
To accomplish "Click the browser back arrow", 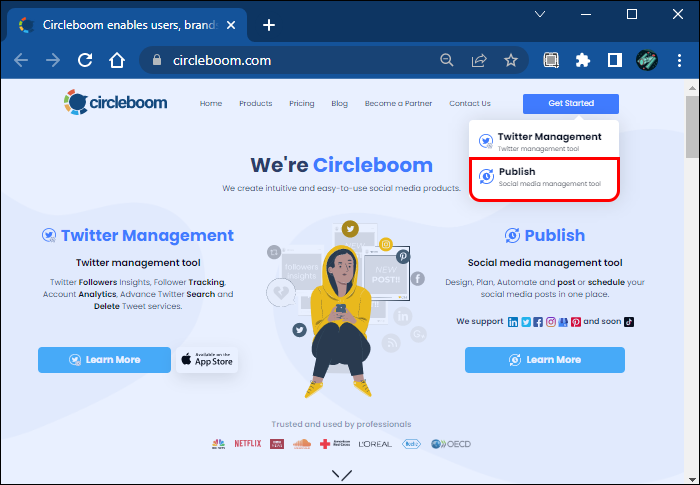I will tap(21, 60).
